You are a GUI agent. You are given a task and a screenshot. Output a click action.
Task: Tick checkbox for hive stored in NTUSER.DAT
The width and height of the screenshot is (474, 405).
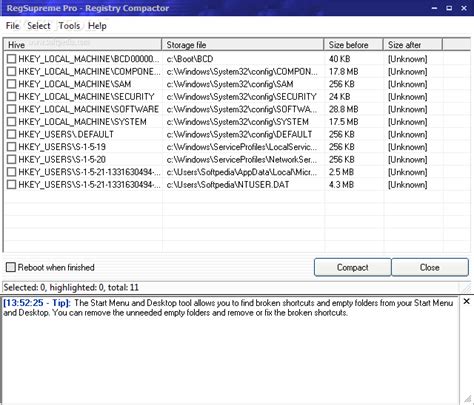point(11,184)
